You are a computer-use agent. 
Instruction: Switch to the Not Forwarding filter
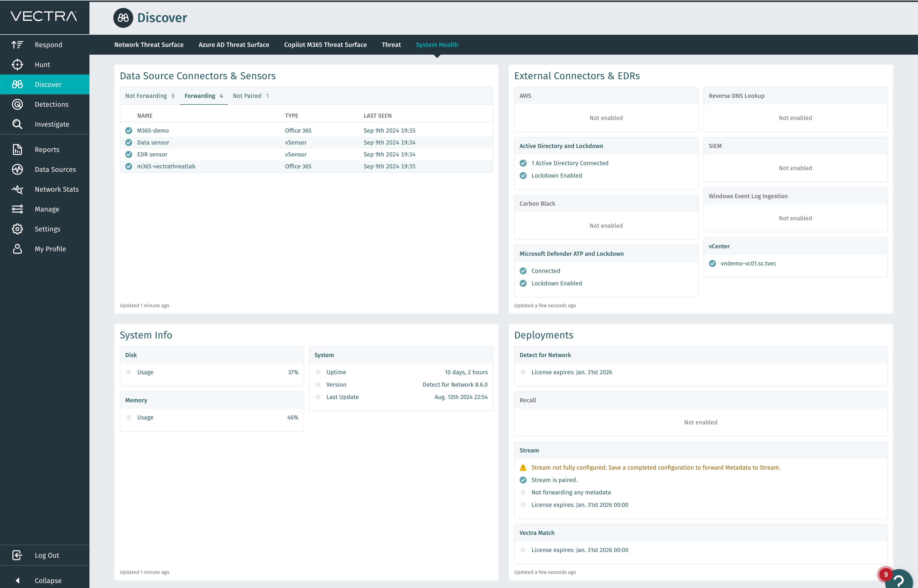[x=146, y=96]
